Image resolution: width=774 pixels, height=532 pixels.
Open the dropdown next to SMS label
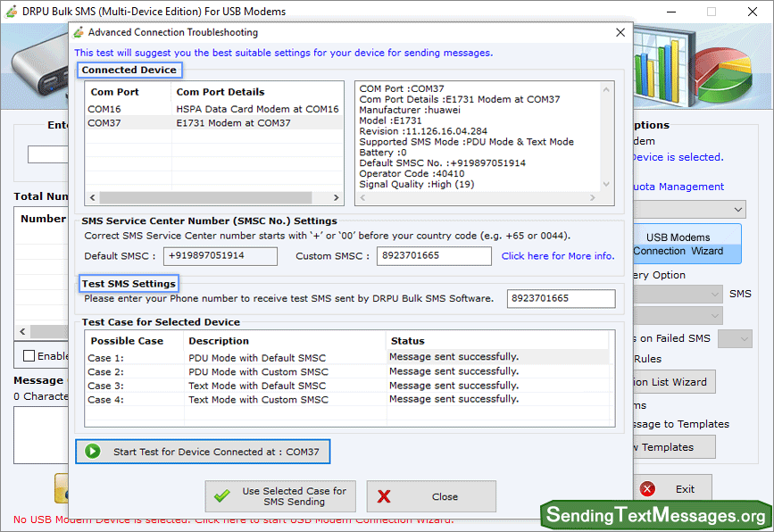678,295
